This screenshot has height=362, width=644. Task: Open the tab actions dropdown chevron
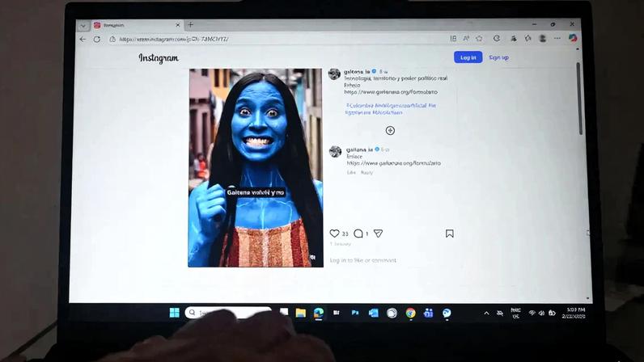pyautogui.click(x=83, y=25)
